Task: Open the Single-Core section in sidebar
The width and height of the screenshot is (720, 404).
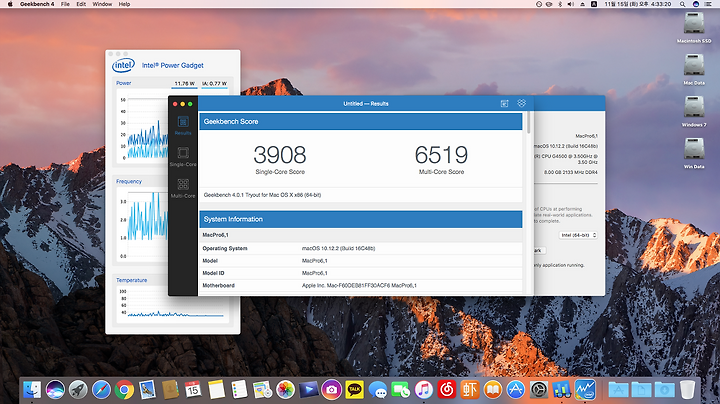Action: click(x=183, y=156)
